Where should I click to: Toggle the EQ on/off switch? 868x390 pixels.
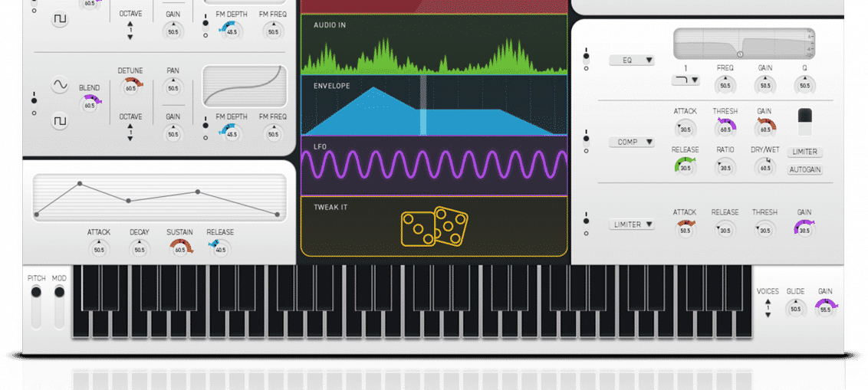(x=587, y=55)
